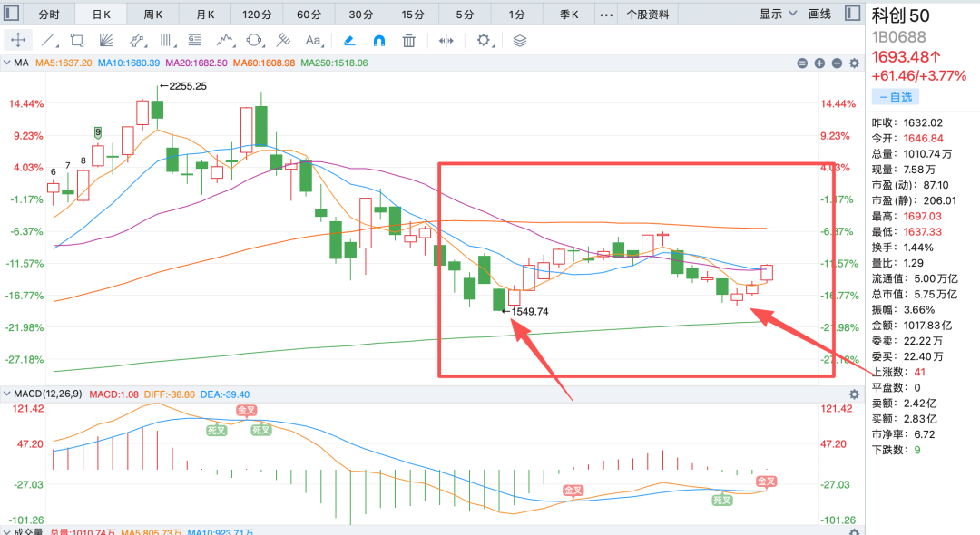Click the trash can delete drawings icon
The height and width of the screenshot is (535, 980).
click(x=408, y=41)
